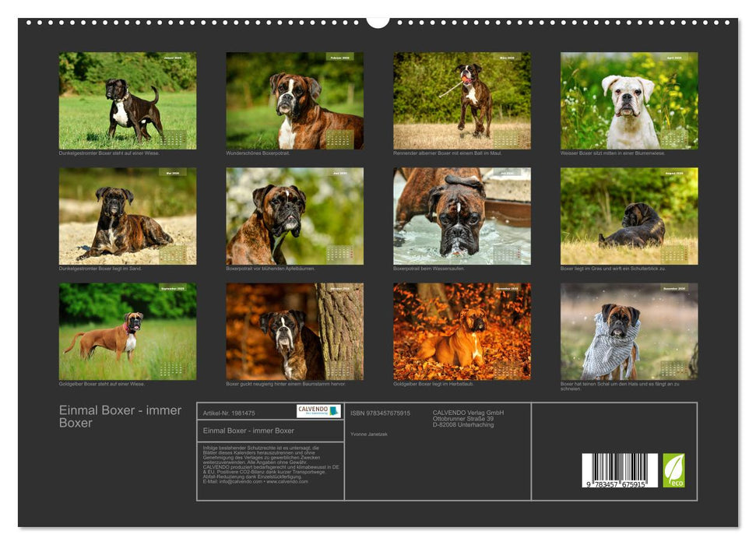Viewport: 756px width, 545px height.
Task: Click the author name Yvonne Janetzek
Action: [368, 434]
